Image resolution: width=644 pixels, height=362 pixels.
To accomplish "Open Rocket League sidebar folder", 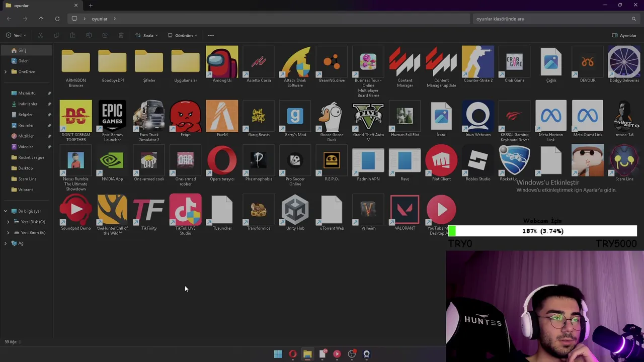I will coord(27,157).
